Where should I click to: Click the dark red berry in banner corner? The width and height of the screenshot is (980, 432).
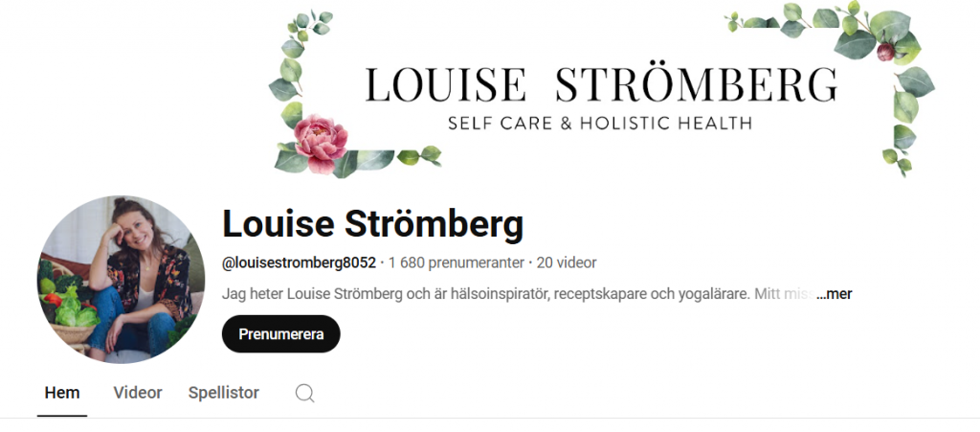(x=885, y=52)
